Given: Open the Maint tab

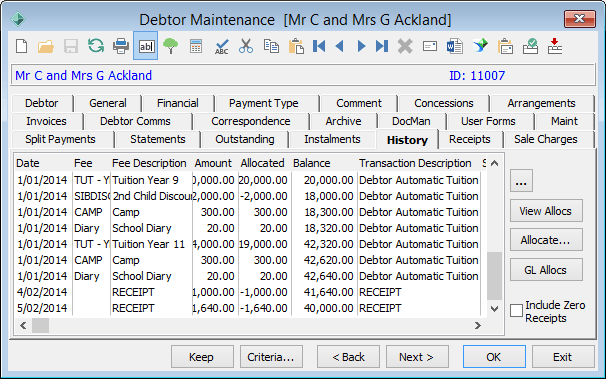Looking at the screenshot, I should click(564, 121).
